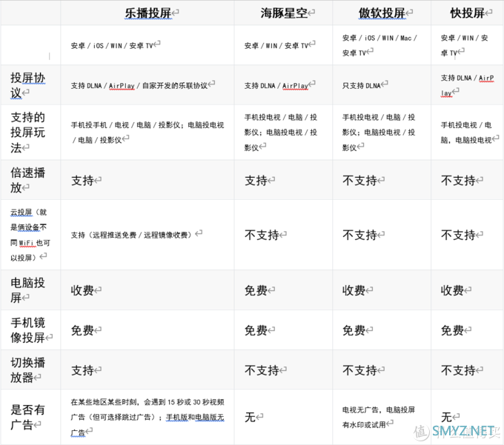Click the cell mentioning 自家开发的乐联协议
This screenshot has height=445, width=504.
tap(139, 86)
